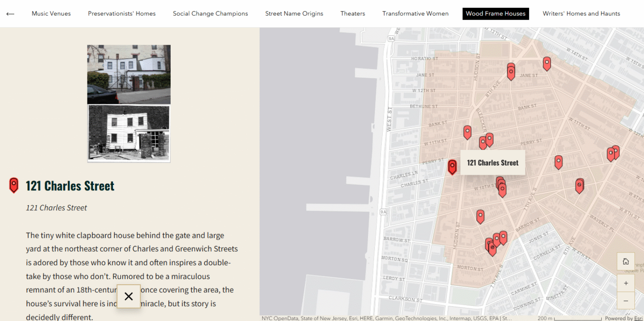
Task: Zoom out on the map
Action: coord(626,301)
